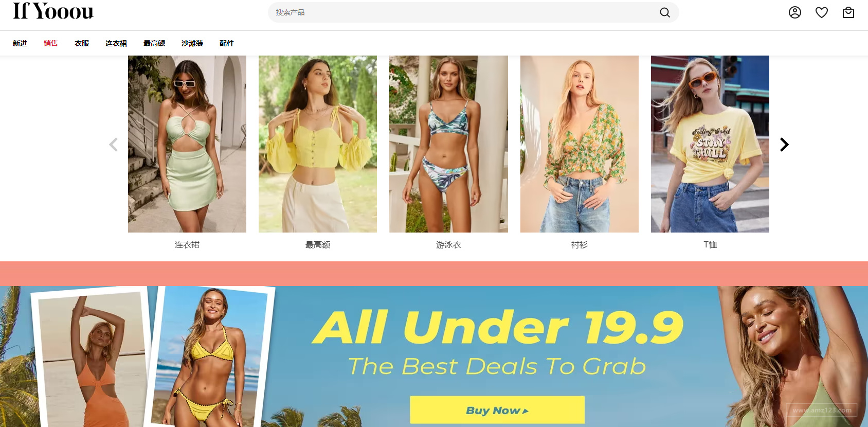Open the 配件 navigation item

[227, 43]
